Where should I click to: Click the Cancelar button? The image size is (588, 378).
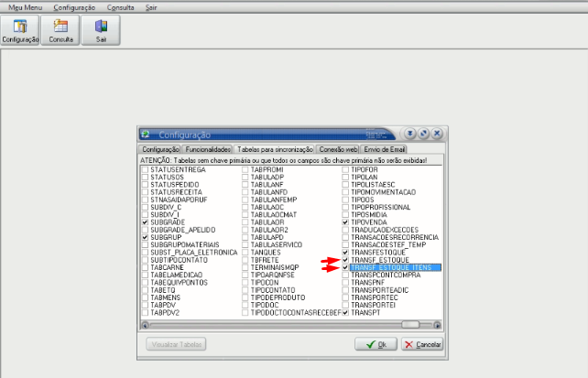pyautogui.click(x=422, y=344)
